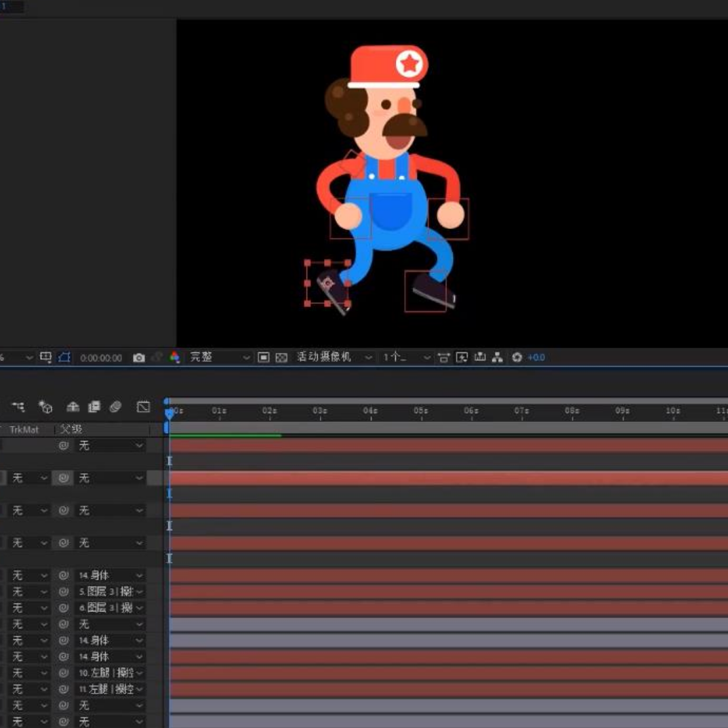The image size is (728, 728).
Task: Toggle region of interest in viewer
Action: pyautogui.click(x=263, y=357)
